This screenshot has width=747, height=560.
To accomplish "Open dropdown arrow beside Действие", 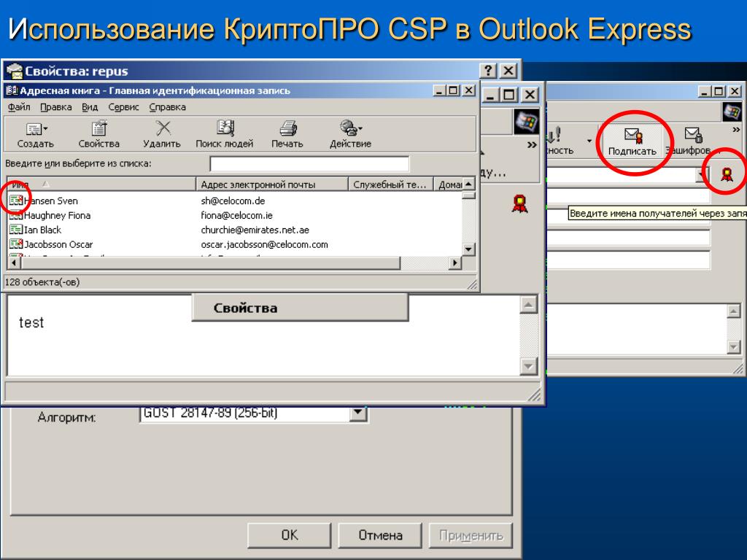I will 360,128.
